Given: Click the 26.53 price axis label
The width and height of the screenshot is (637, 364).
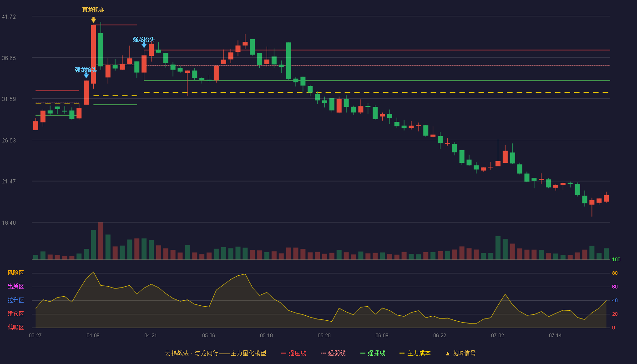Looking at the screenshot, I should coord(9,141).
